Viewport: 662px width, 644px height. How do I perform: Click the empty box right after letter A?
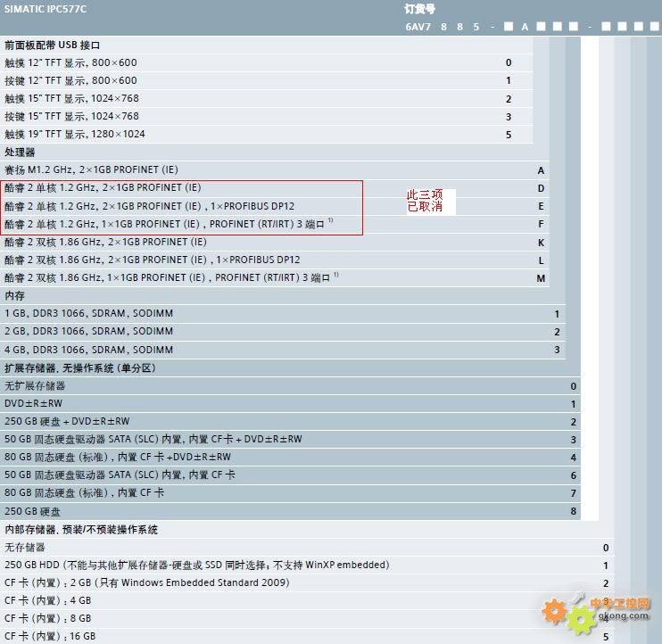[x=542, y=27]
